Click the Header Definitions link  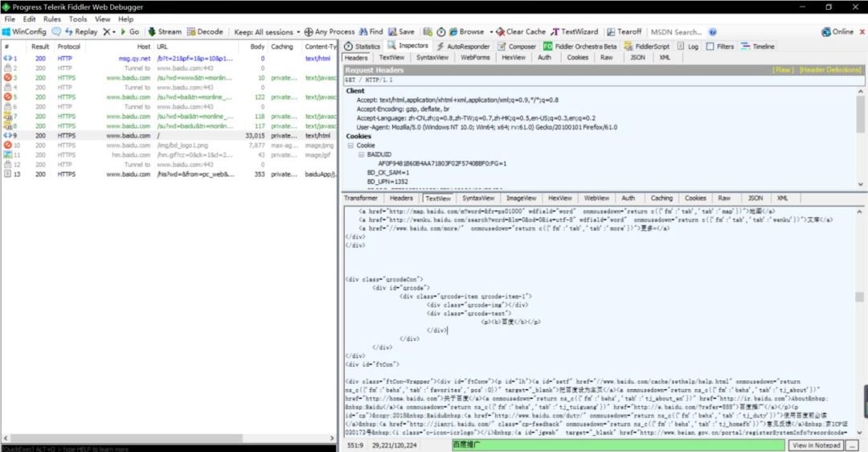pos(830,70)
